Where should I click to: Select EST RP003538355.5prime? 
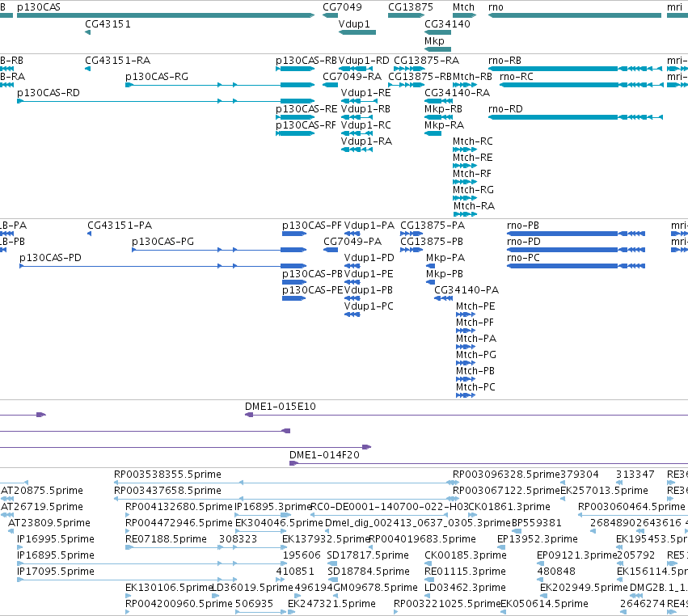point(167,475)
